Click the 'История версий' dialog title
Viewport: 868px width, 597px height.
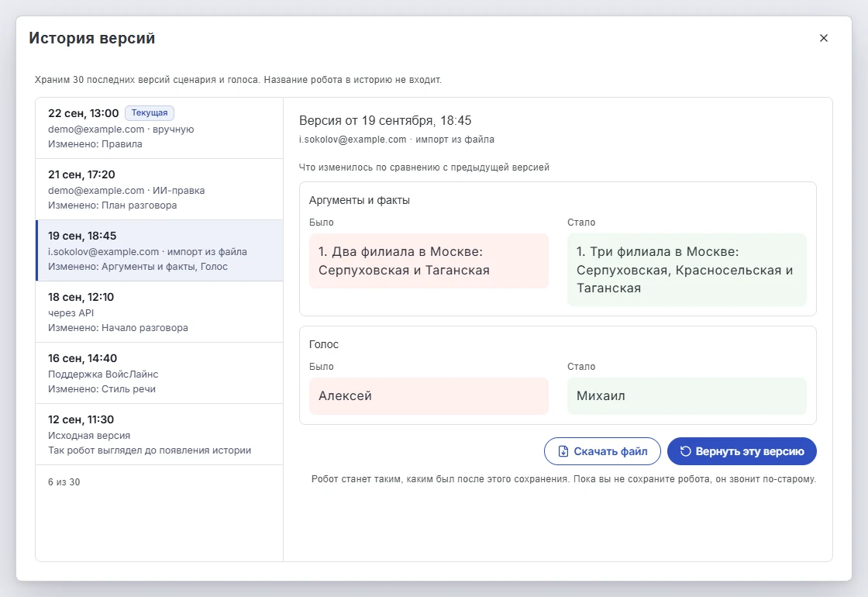tap(92, 38)
